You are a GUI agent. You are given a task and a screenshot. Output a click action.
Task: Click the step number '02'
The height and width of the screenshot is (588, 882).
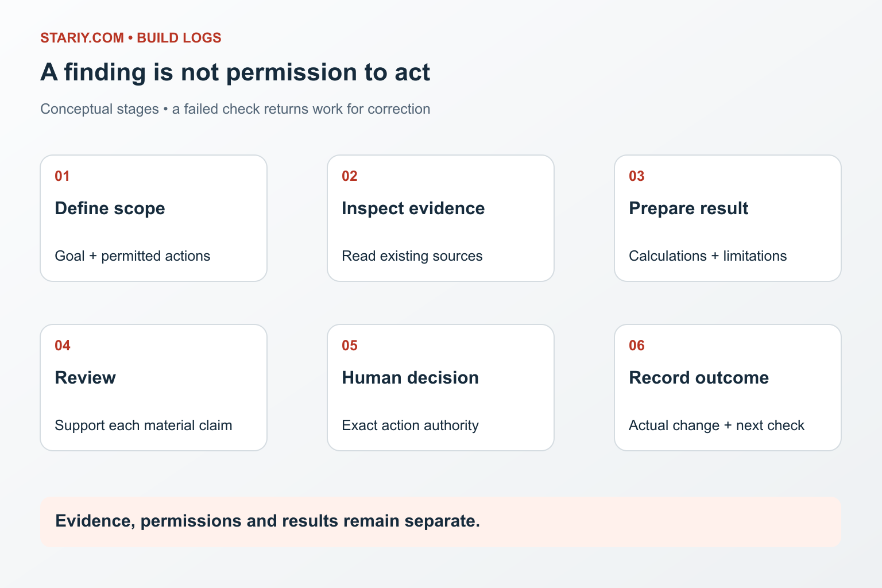349,176
